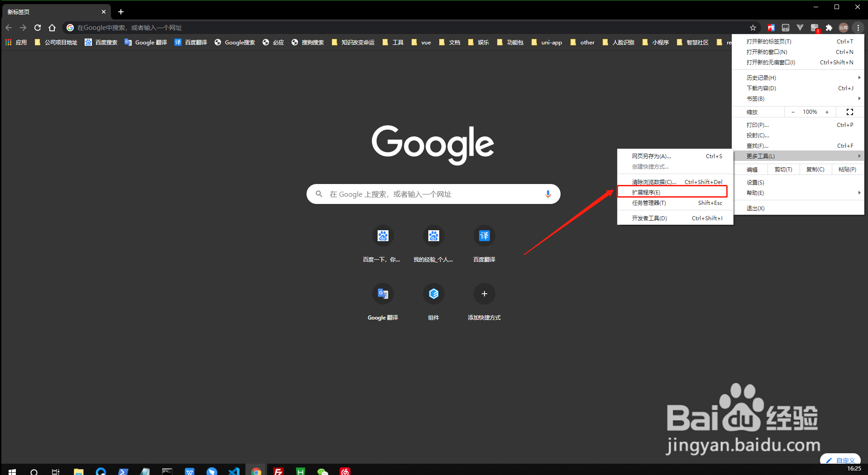Click 粘贴(P) in the edit row
Viewport: 868px width, 475px height.
tap(847, 170)
